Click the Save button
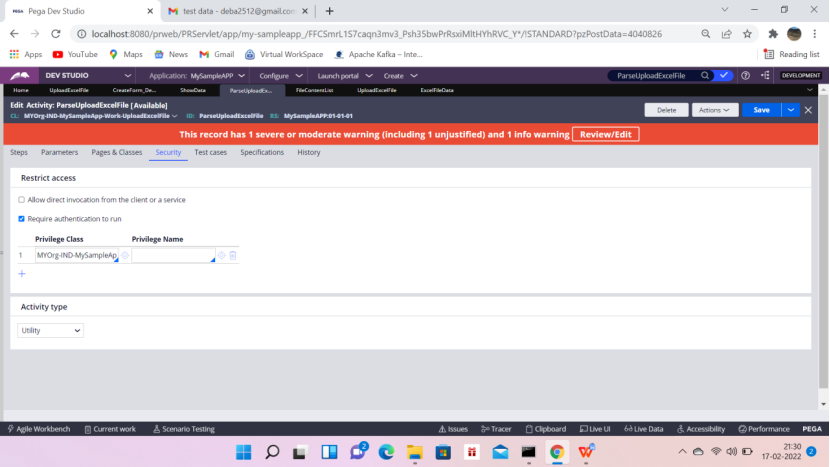The width and height of the screenshot is (830, 467). point(761,110)
